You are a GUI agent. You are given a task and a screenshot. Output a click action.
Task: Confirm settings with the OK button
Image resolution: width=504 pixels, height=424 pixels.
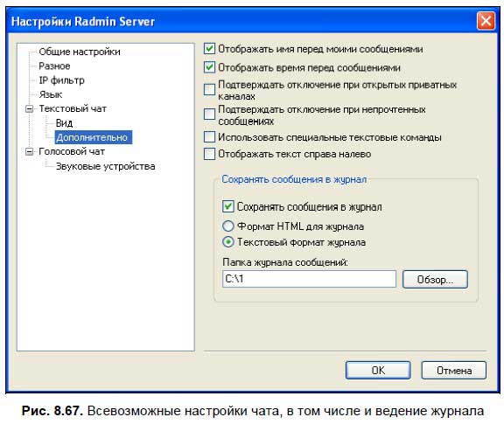pos(378,371)
